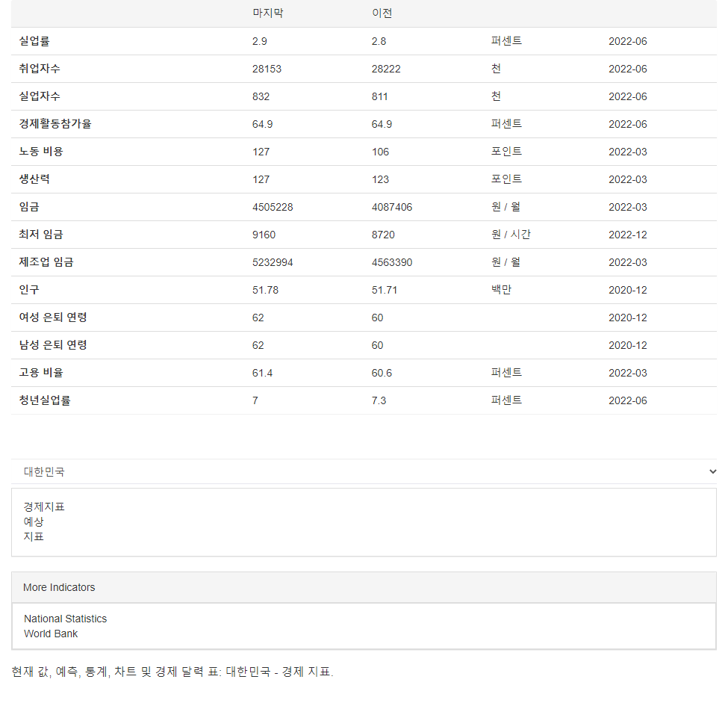Open the 취업자수 indicator link
This screenshot has width=728, height=703.
40,69
